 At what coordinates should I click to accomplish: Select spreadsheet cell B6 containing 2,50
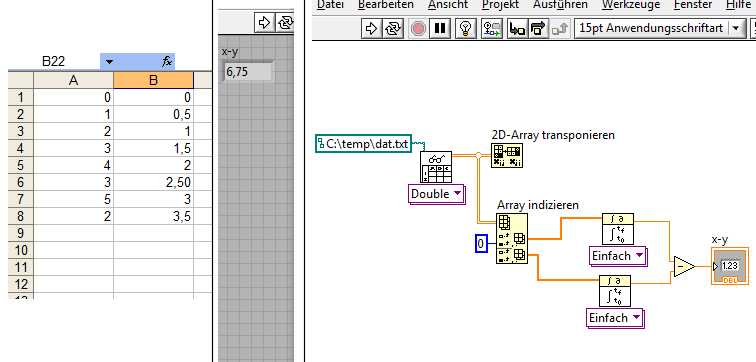(x=153, y=182)
